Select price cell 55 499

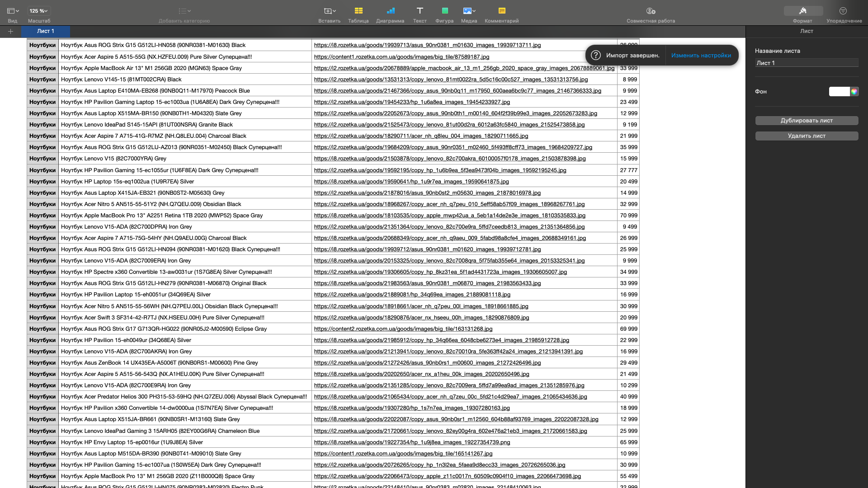coord(628,476)
